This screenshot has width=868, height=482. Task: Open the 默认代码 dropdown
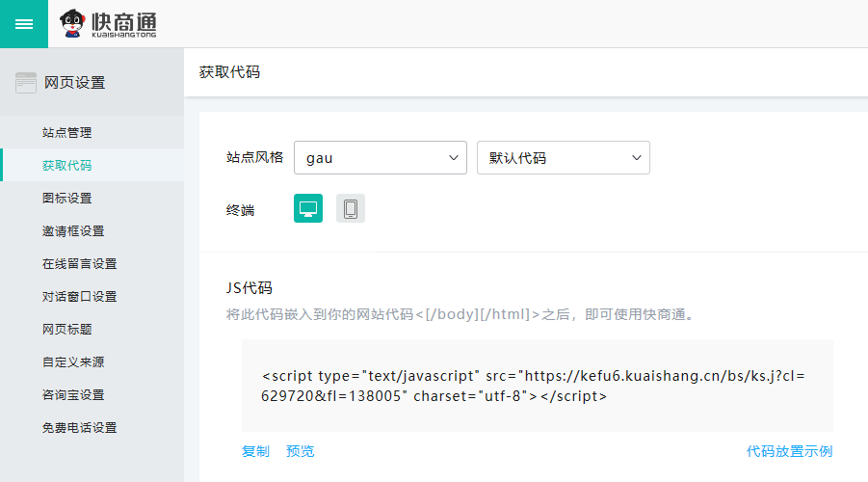(x=564, y=158)
